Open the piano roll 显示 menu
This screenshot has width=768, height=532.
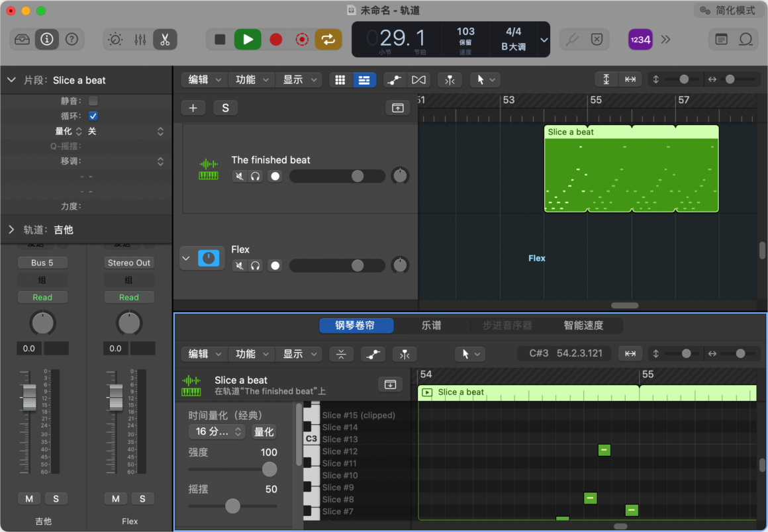299,354
